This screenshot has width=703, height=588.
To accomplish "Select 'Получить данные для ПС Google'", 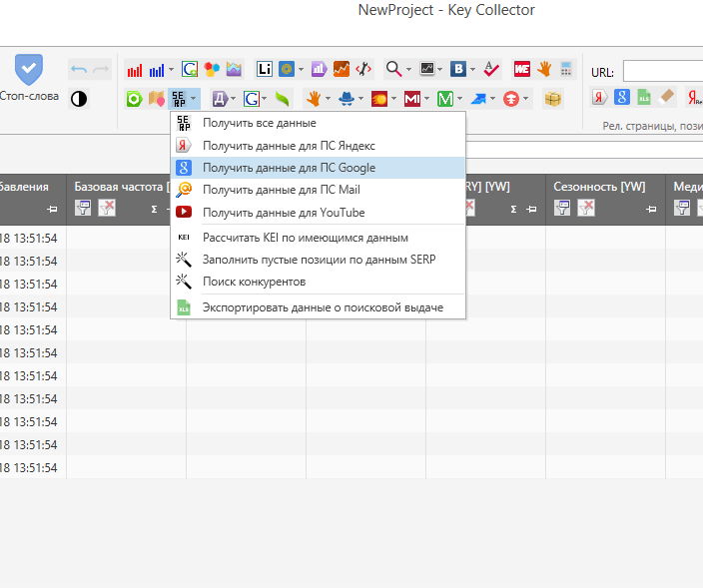I will [289, 168].
